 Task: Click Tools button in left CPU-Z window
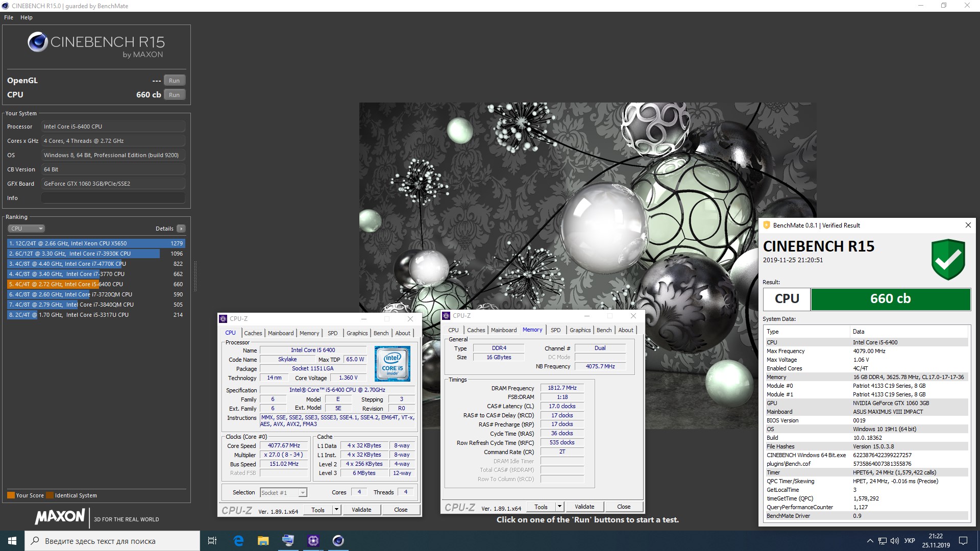[318, 510]
